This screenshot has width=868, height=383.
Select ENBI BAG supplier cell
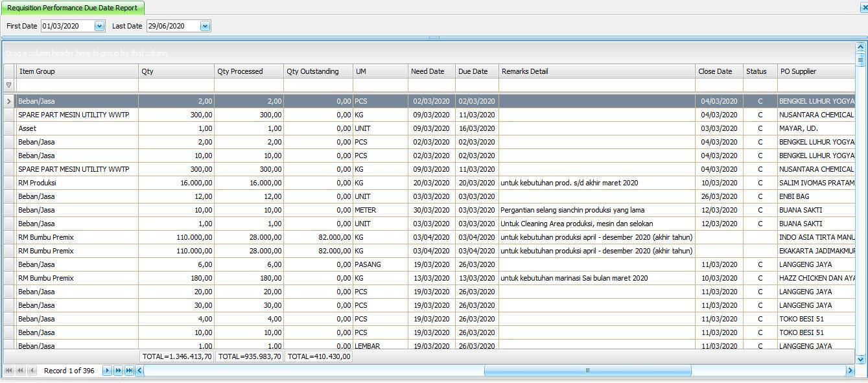coord(816,196)
